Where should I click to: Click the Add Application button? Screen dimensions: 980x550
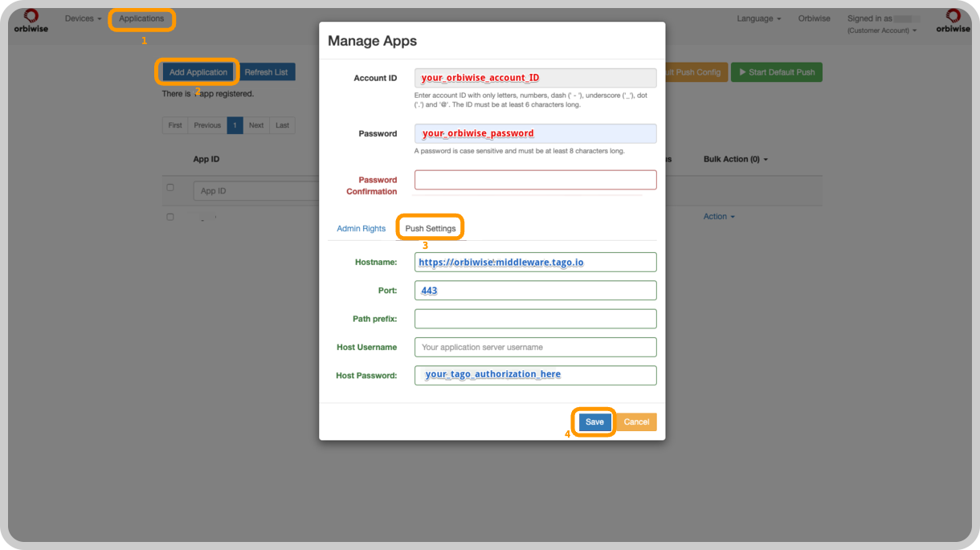(198, 72)
